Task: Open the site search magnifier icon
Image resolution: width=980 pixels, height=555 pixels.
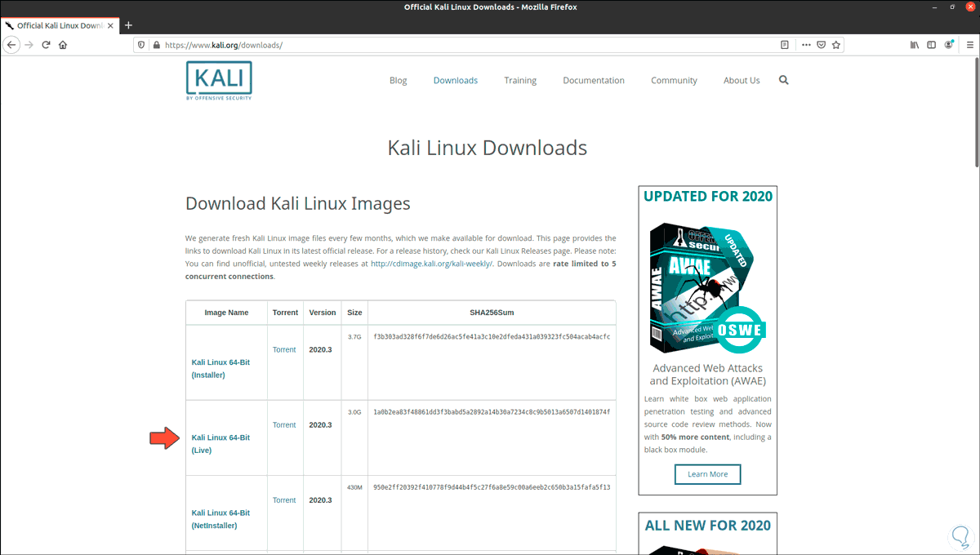Action: (784, 80)
